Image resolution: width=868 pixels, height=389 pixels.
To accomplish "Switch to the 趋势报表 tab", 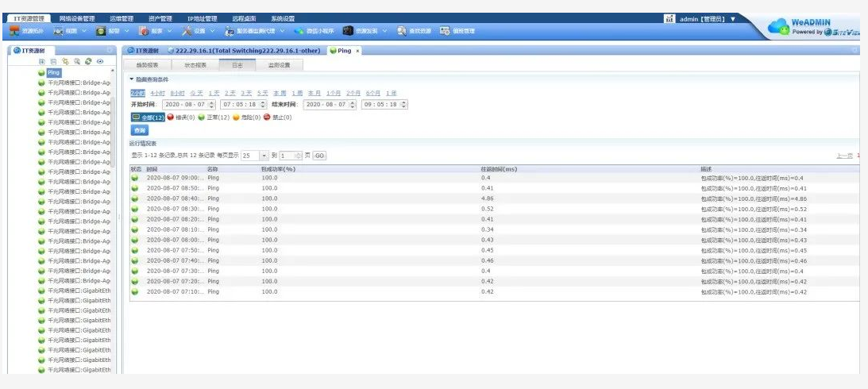I will 147,65.
